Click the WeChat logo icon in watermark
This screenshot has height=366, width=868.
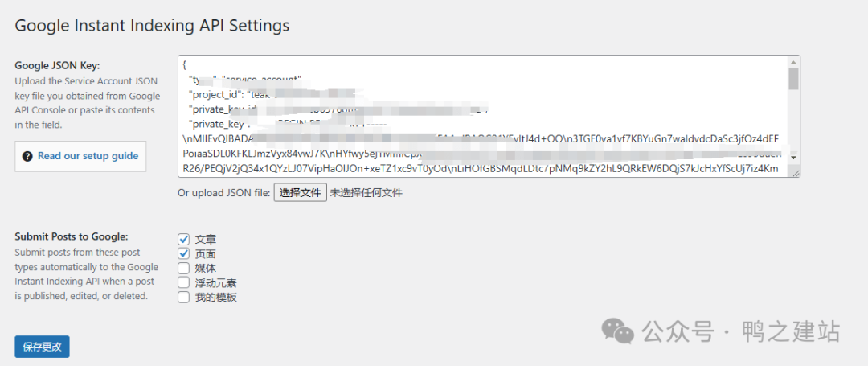click(620, 330)
